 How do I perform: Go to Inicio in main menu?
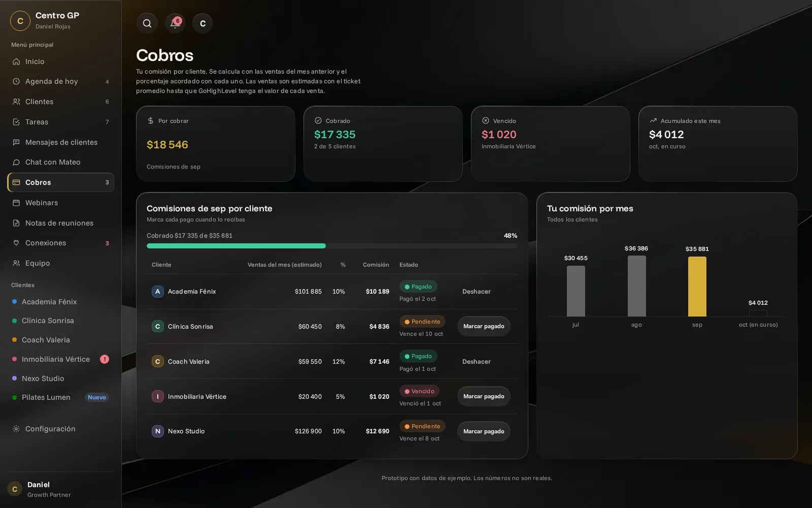pyautogui.click(x=61, y=61)
